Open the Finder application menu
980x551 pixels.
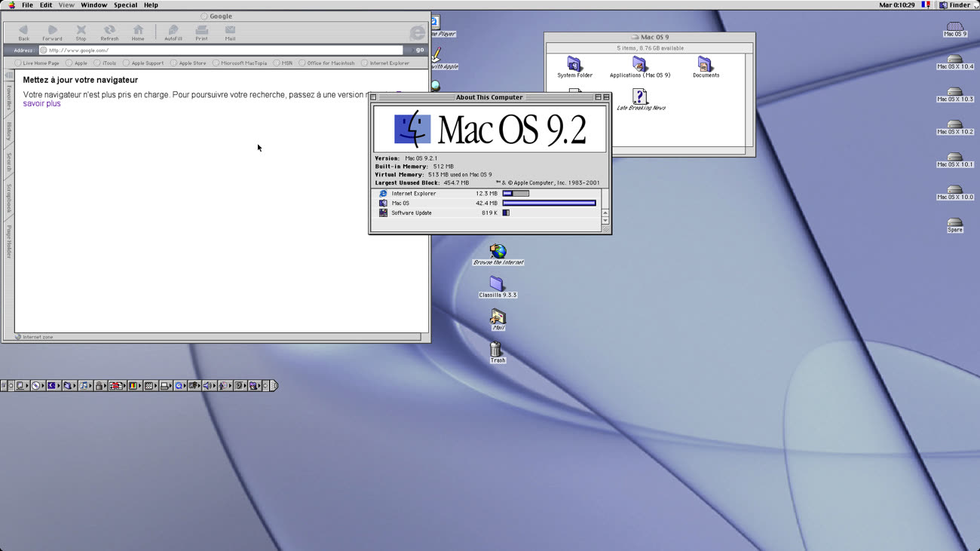coord(954,5)
